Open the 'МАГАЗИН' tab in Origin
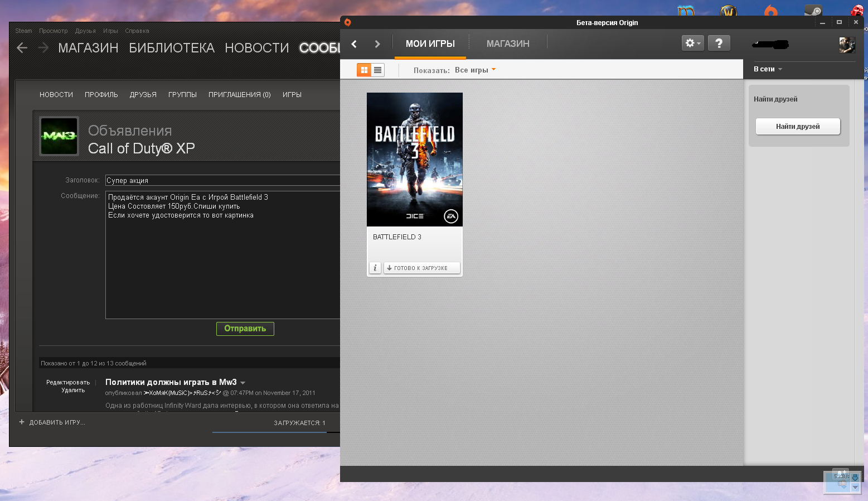Image resolution: width=868 pixels, height=501 pixels. click(x=508, y=44)
